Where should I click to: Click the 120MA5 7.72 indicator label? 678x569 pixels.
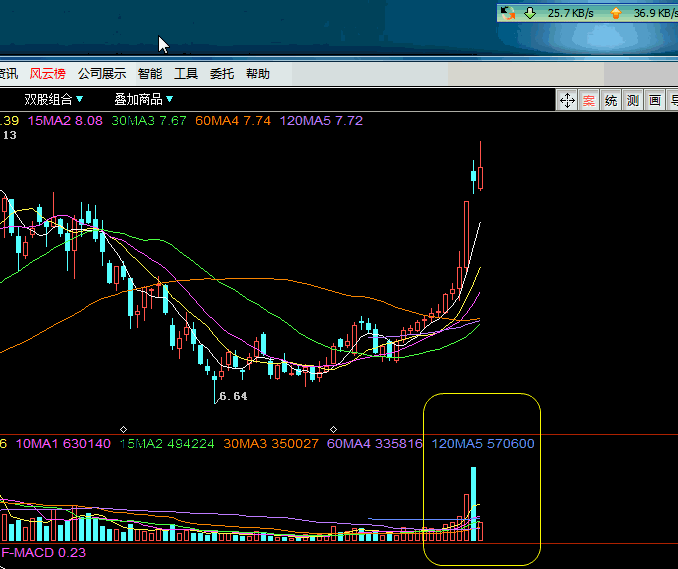point(321,121)
